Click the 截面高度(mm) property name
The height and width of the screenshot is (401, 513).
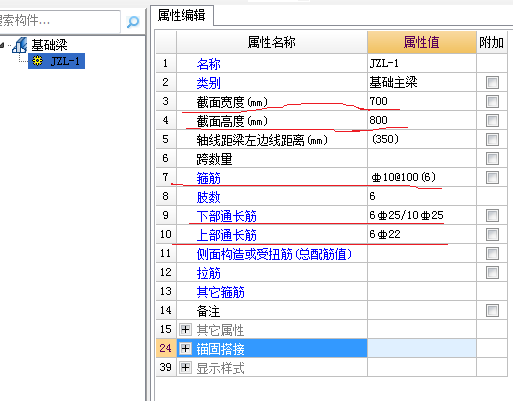(x=232, y=121)
